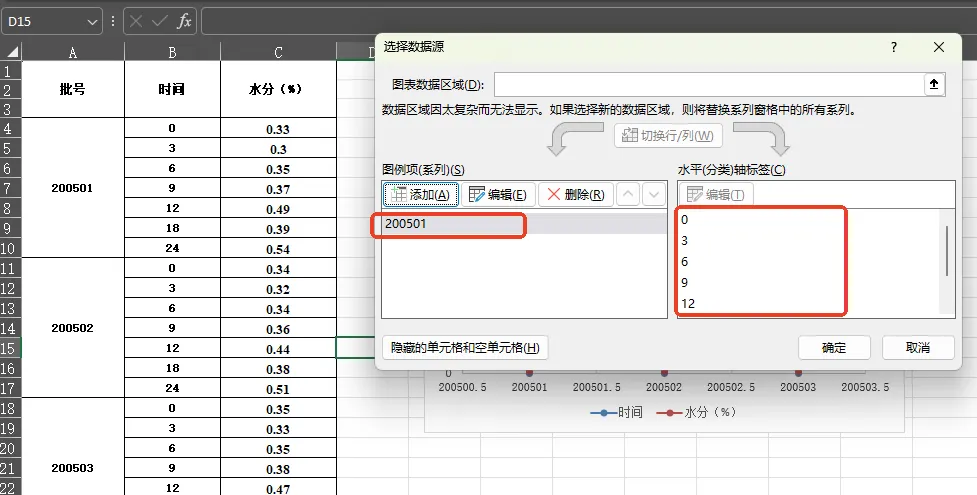Viewport: 977px width, 495px height.
Task: Click chart axis label 200502.5
Action: point(731,387)
